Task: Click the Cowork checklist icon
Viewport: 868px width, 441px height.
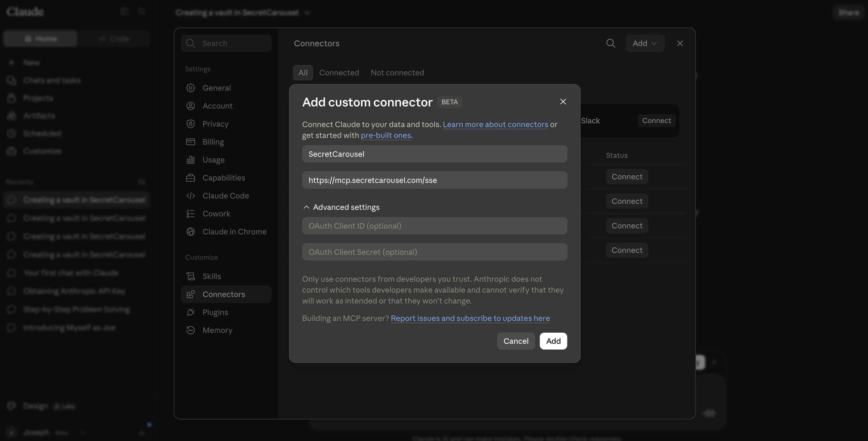Action: [x=190, y=214]
